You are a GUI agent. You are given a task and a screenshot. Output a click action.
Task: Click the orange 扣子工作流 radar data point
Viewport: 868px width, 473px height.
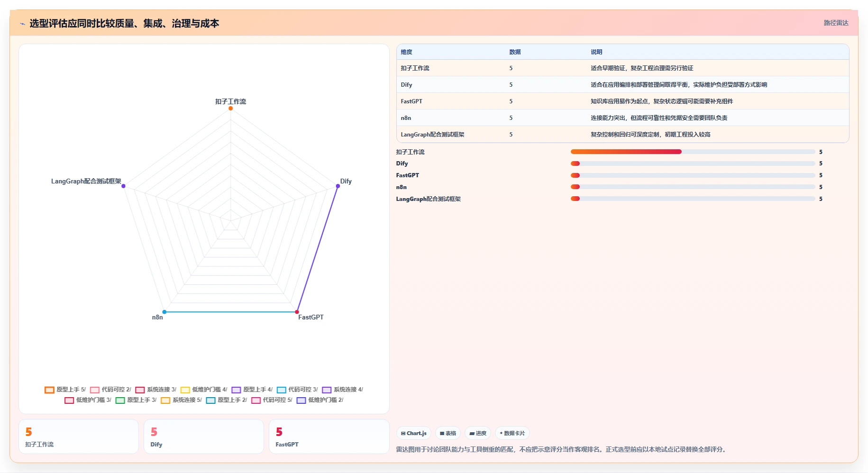(231, 109)
